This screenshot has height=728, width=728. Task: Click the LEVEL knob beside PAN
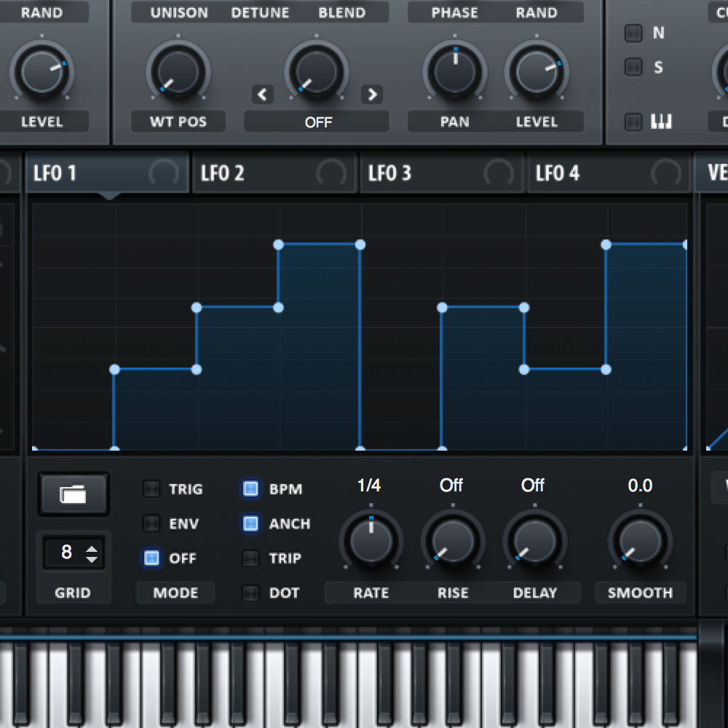537,72
